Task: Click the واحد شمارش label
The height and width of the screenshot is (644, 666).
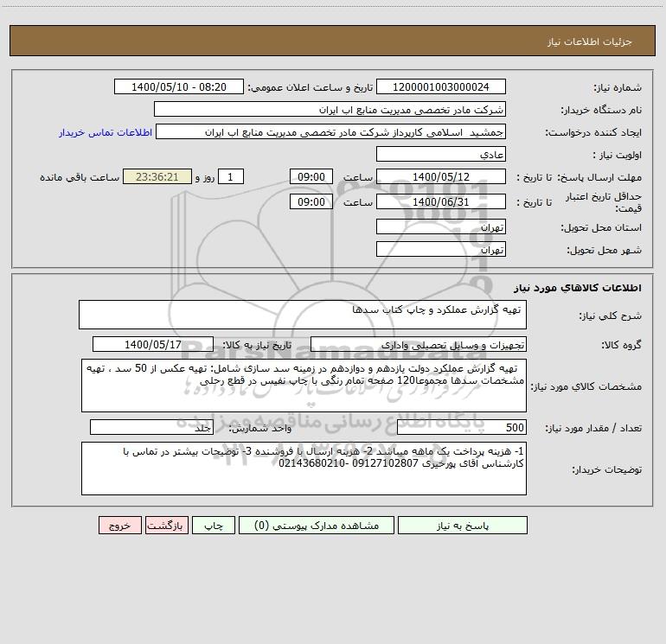Action: coord(260,429)
